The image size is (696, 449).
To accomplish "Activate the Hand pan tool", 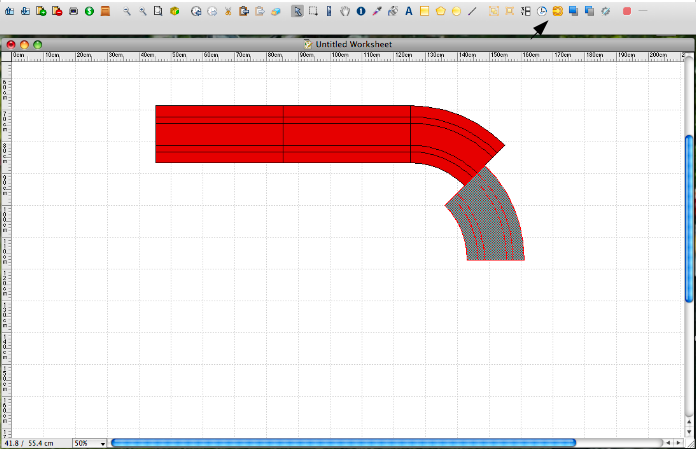I will pyautogui.click(x=345, y=11).
